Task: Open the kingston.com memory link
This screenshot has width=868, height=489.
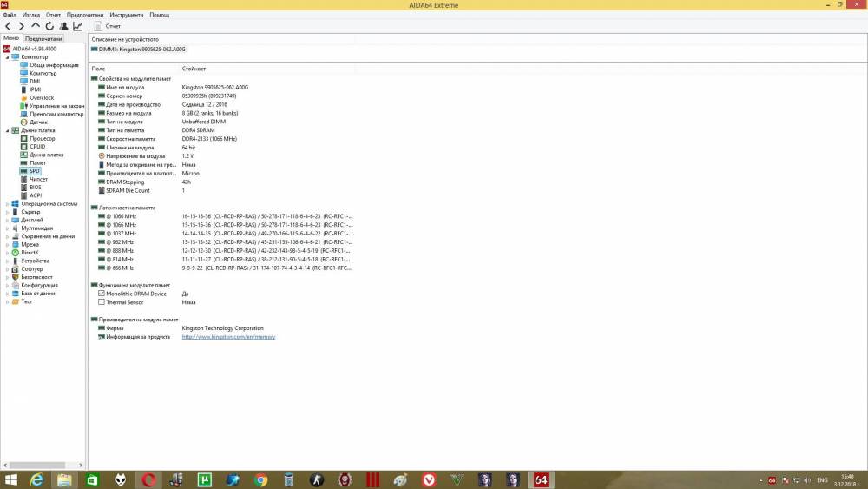Action: tap(228, 337)
